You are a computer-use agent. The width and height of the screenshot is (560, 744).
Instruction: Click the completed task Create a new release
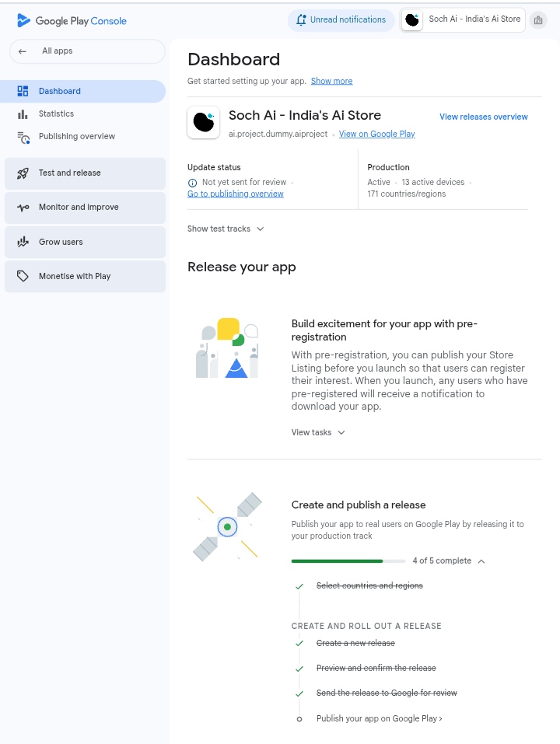point(355,644)
